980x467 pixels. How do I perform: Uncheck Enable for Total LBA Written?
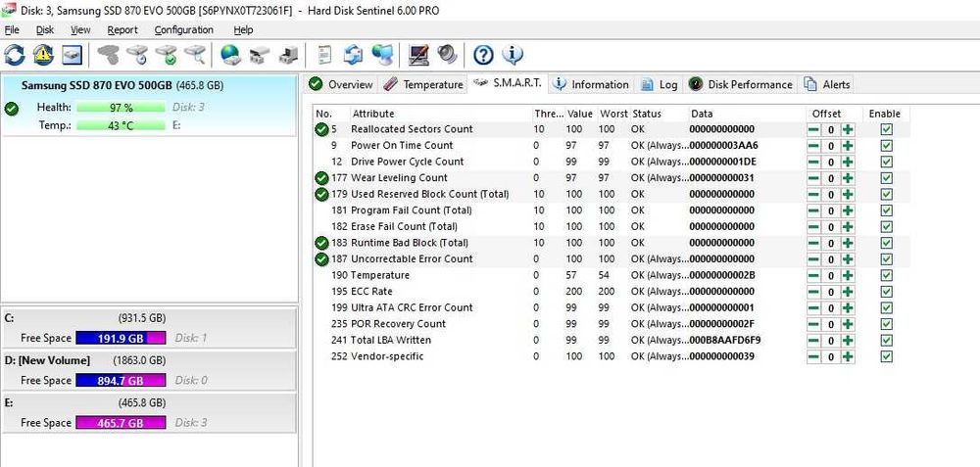[x=886, y=341]
